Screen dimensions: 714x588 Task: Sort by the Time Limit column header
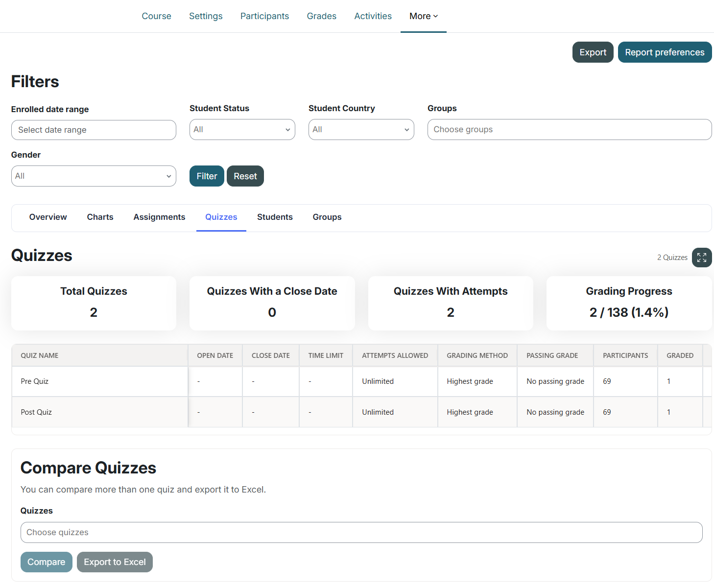click(326, 355)
